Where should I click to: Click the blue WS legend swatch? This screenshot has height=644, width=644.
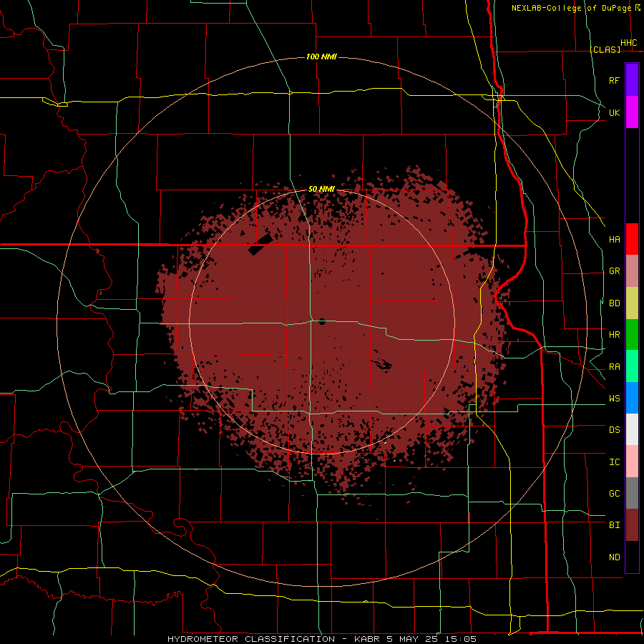[632, 398]
